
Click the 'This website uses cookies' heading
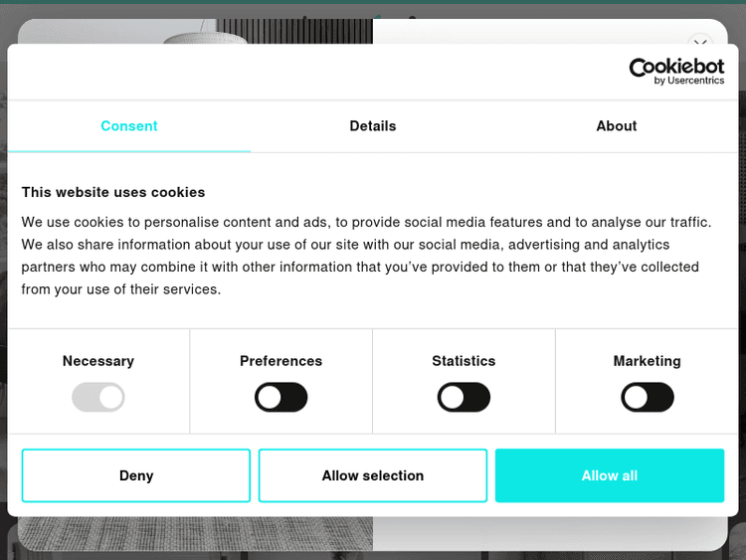pyautogui.click(x=113, y=192)
